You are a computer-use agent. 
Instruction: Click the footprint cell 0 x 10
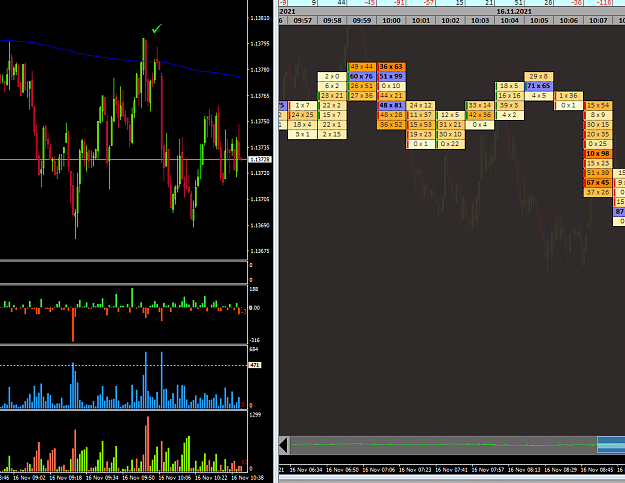pos(391,86)
